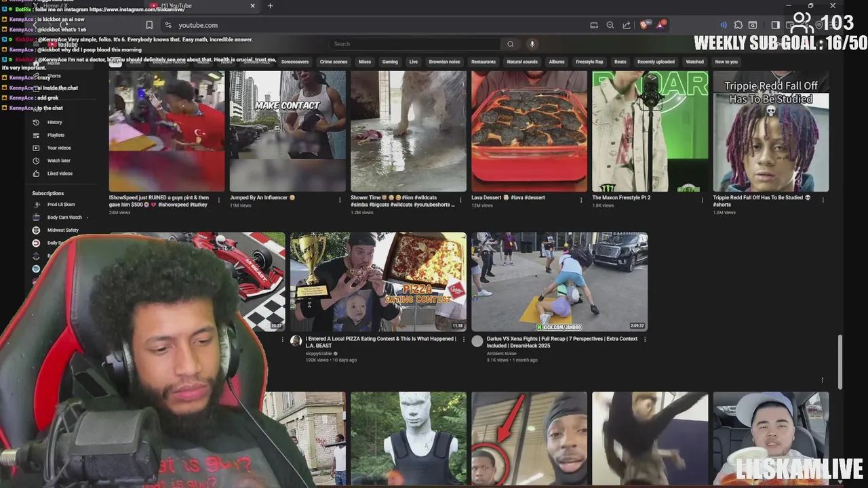Open options menu for Maxon Freestyle Pt 2

coord(702,200)
